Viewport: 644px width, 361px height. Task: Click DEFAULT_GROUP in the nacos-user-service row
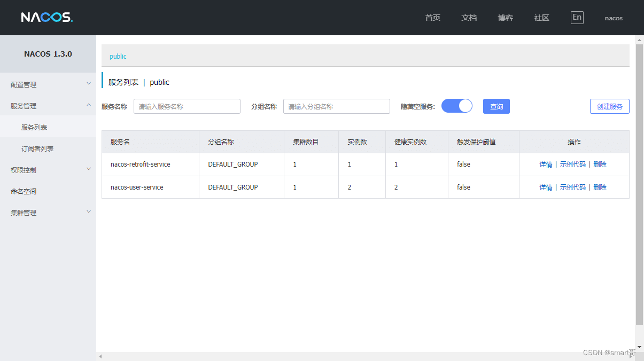click(233, 187)
